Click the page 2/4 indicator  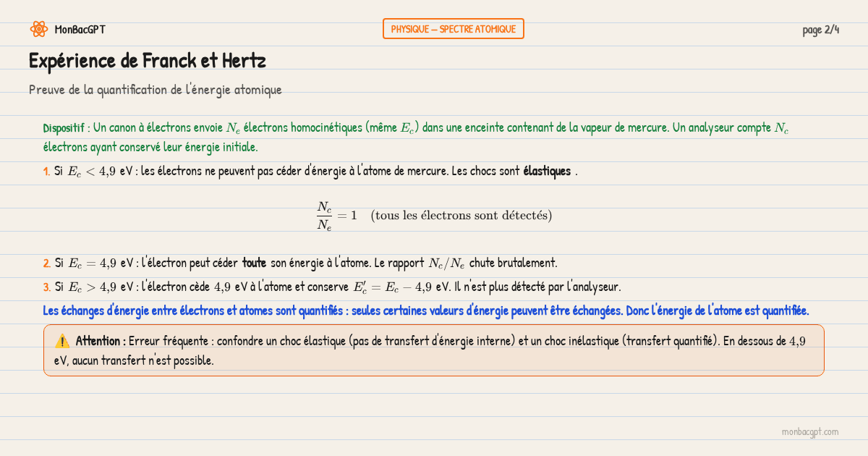click(820, 30)
